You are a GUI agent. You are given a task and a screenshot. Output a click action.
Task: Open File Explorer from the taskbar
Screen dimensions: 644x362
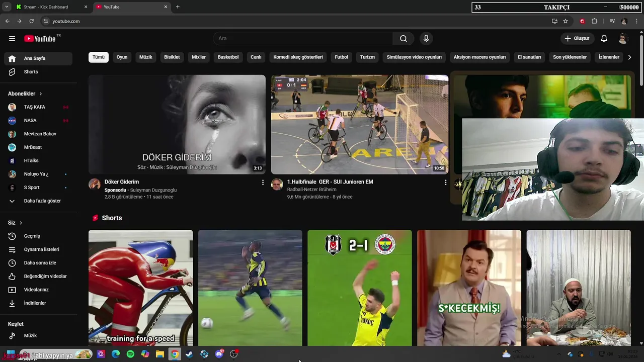point(159,354)
